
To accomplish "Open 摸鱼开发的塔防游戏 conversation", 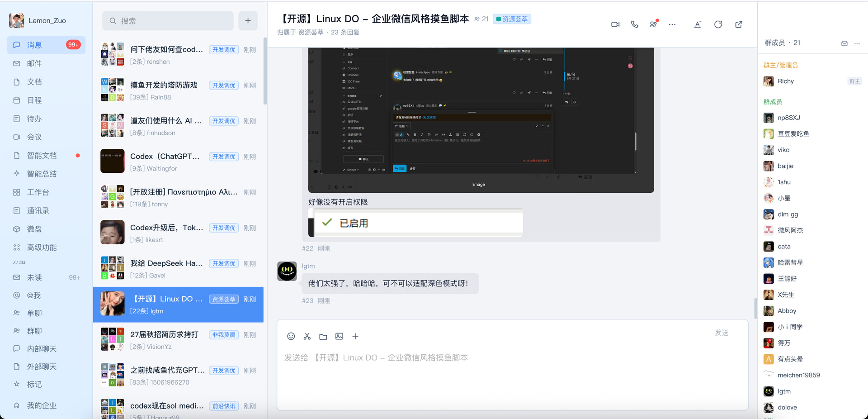I will 178,90.
